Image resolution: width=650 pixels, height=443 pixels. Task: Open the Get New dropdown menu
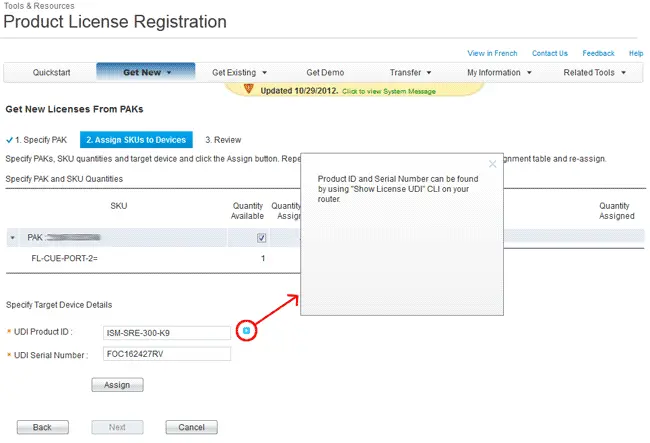146,73
